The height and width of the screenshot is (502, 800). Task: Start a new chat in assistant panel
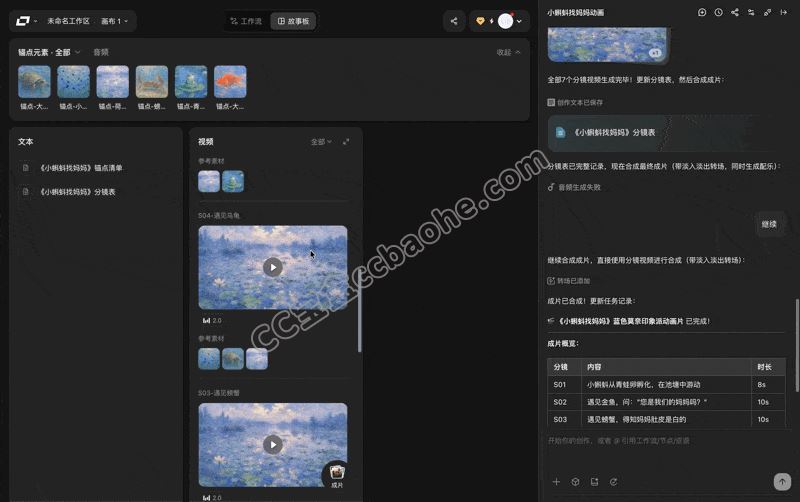point(702,12)
